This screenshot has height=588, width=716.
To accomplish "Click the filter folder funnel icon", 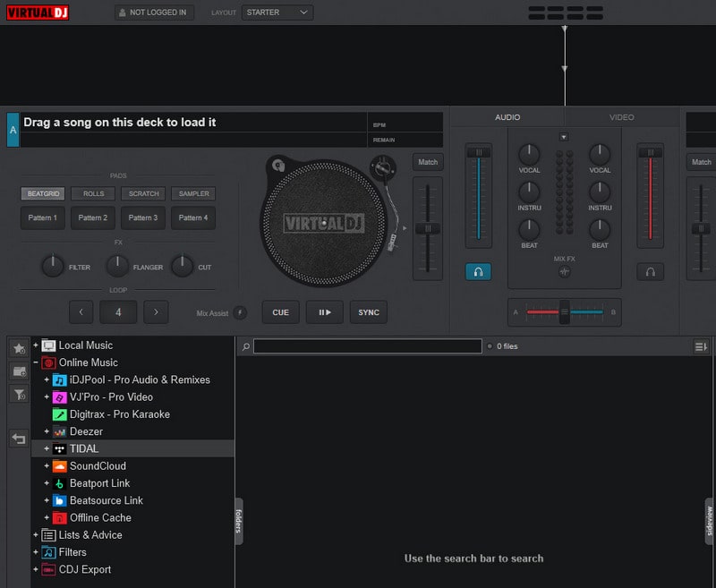I will [x=19, y=395].
